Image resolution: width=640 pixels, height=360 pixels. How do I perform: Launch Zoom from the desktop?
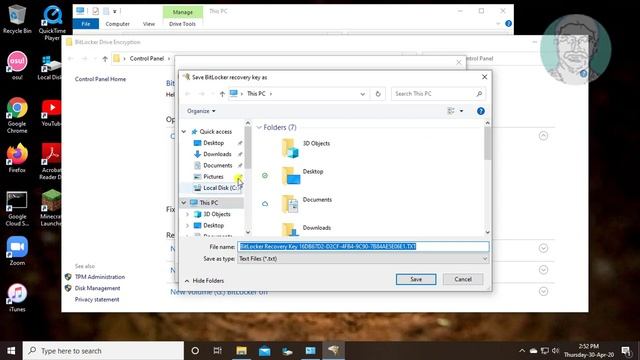[x=17, y=251]
